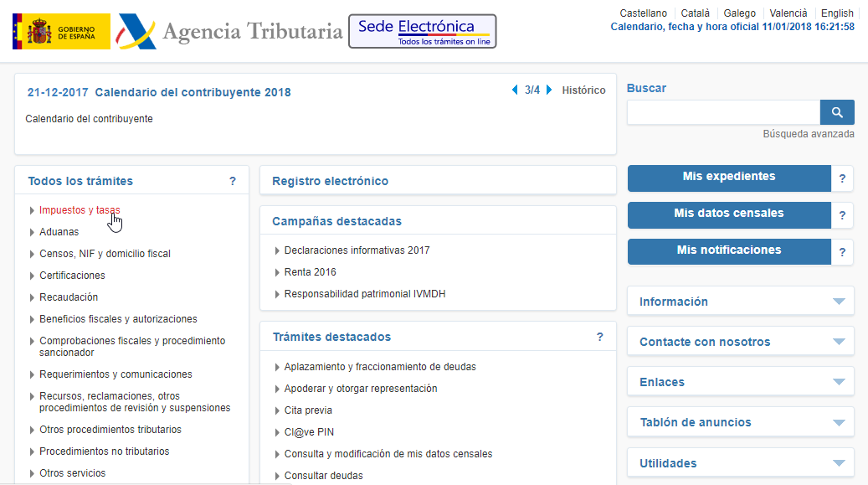Click help icon beside Mis notificaciones
This screenshot has width=868, height=485.
pos(842,251)
